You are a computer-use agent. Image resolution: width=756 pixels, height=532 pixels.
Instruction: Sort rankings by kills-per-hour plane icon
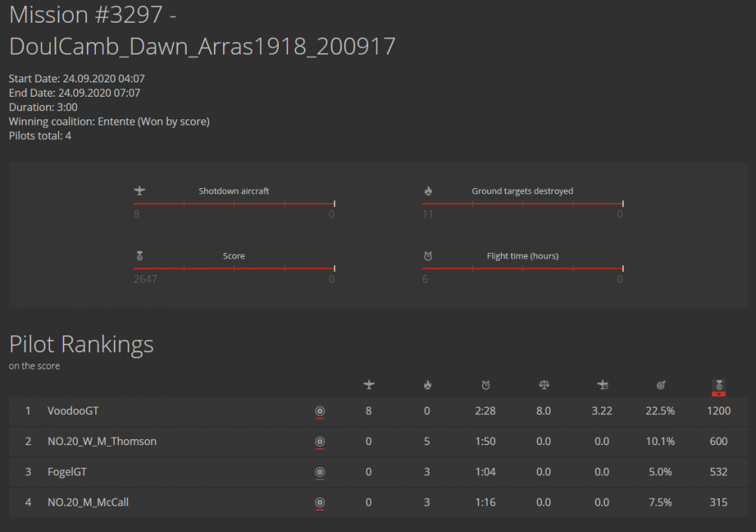click(603, 385)
